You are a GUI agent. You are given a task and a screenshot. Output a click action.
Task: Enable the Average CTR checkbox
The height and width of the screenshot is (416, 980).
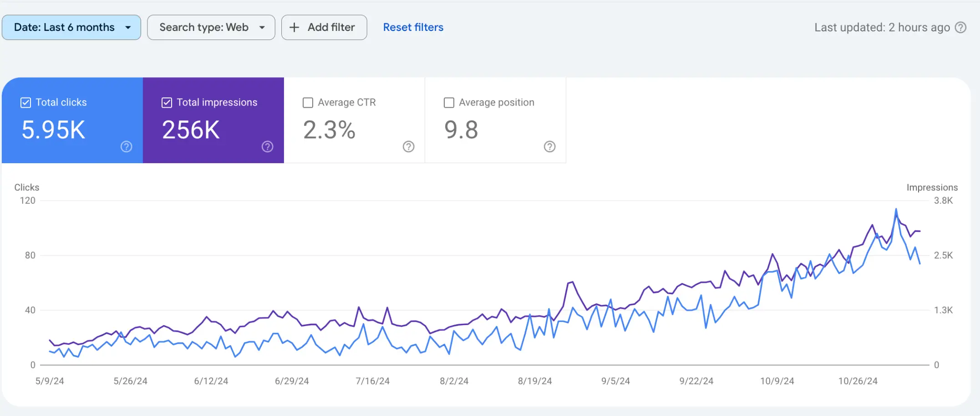coord(308,103)
